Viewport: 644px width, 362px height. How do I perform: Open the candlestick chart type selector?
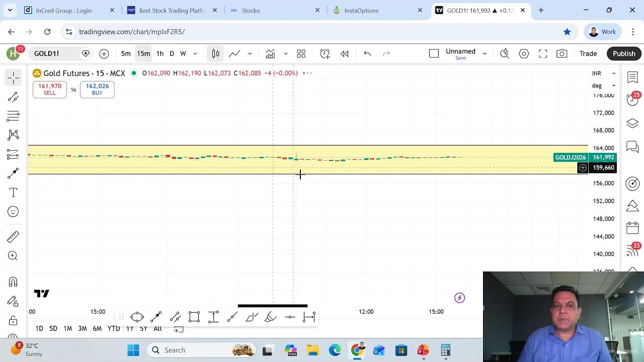[x=215, y=54]
